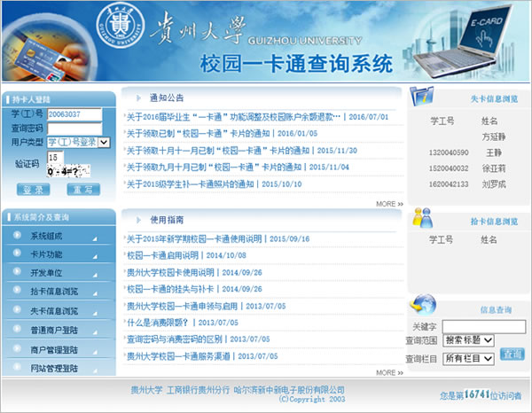
Task: Click the bullet icon beside 系统组成
Action: click(16, 237)
